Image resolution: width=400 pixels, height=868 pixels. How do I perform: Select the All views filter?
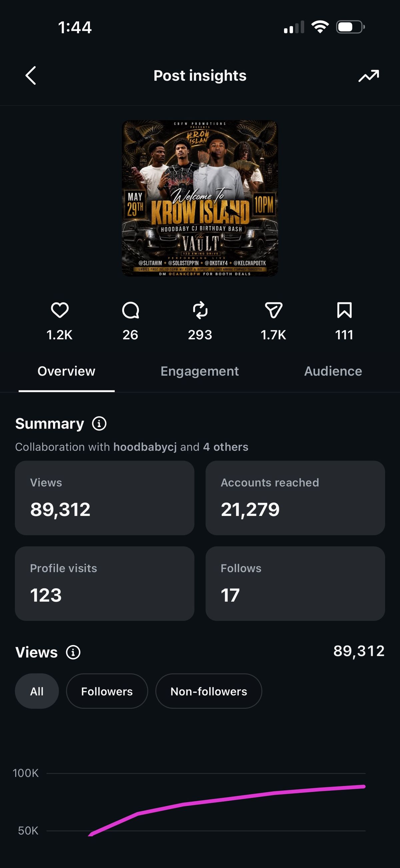[x=37, y=691]
